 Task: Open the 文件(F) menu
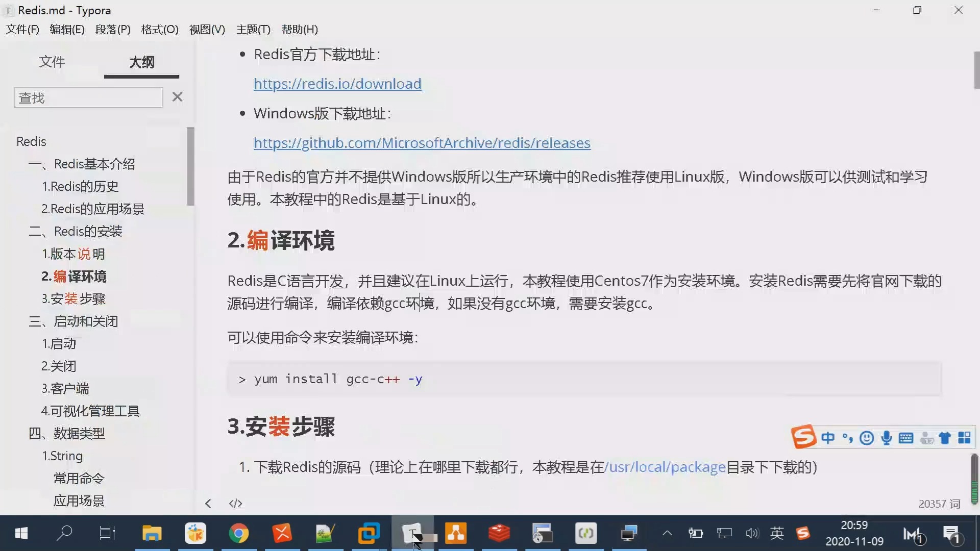click(22, 29)
